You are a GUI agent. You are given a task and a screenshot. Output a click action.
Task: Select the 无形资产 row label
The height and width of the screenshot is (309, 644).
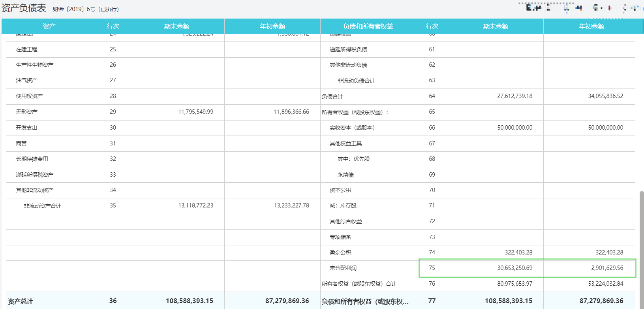(26, 112)
